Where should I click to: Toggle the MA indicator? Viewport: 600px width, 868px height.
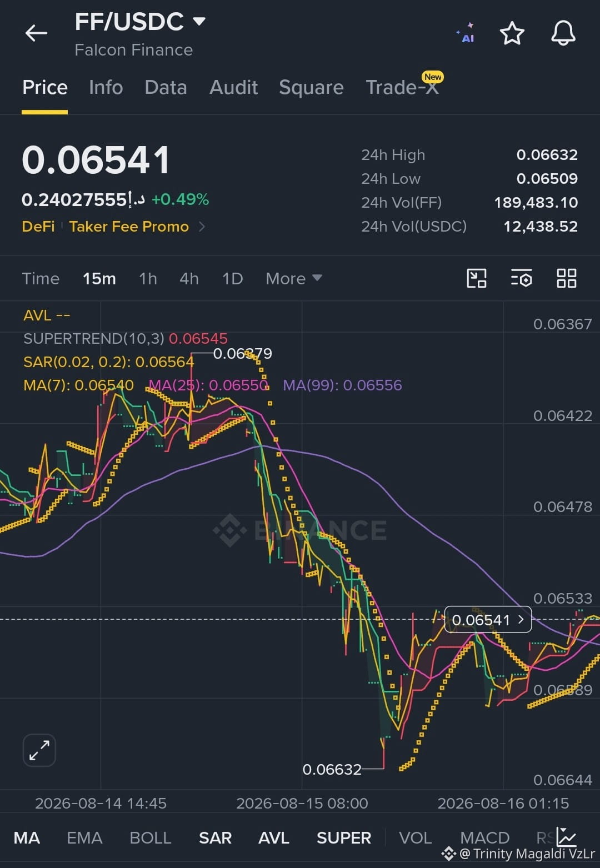coord(27,837)
